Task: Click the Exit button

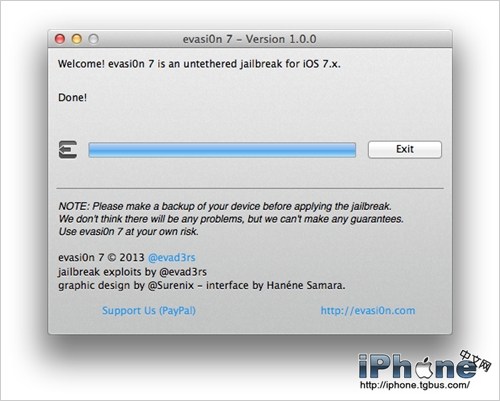Action: click(405, 149)
